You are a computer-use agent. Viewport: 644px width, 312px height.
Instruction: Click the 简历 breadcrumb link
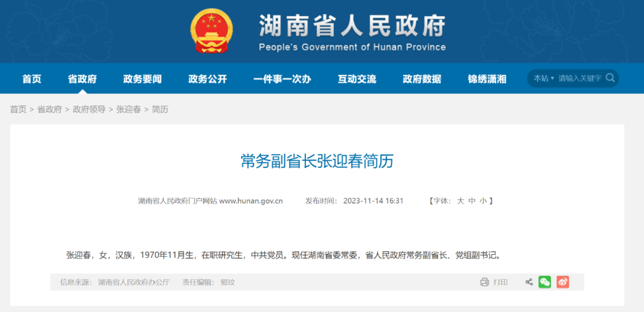[160, 110]
